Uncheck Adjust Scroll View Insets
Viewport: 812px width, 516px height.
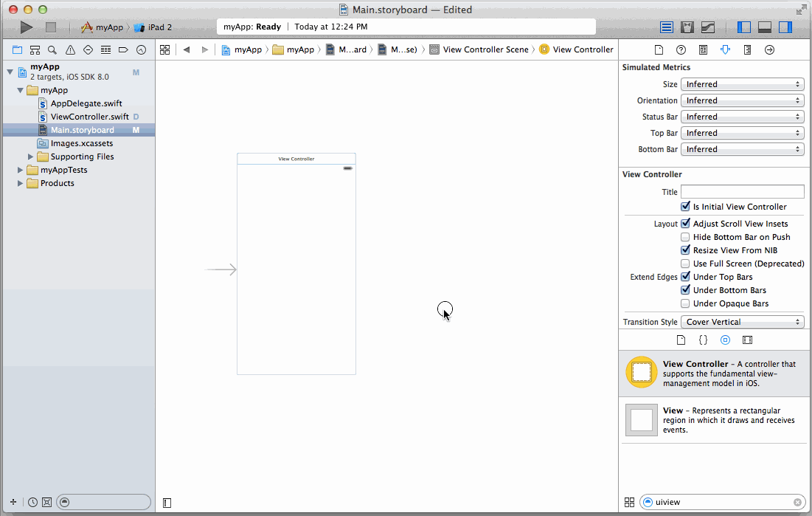685,224
